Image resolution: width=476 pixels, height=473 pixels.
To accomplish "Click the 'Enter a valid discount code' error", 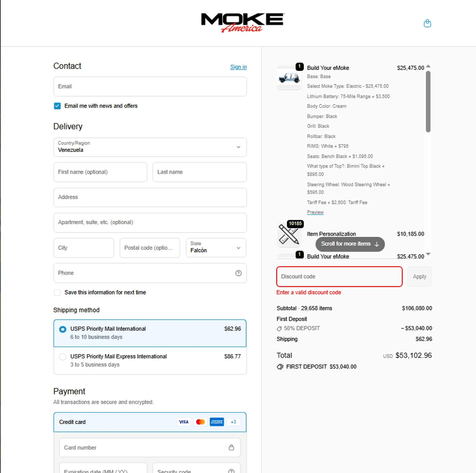I will coord(308,292).
